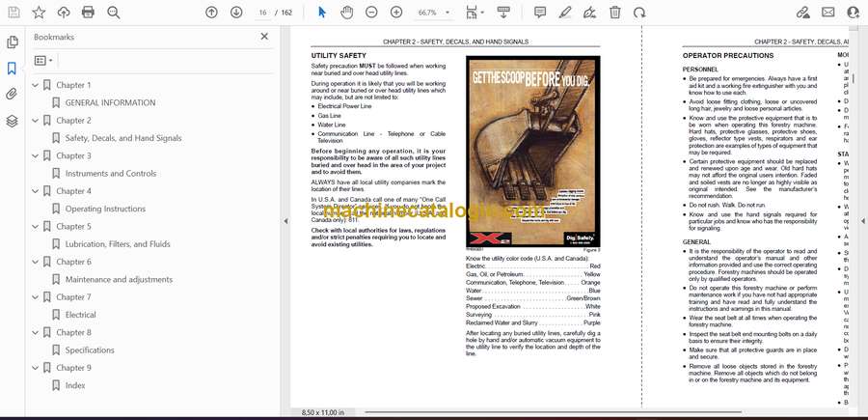Rotate the page view using the rotate icon

pyautogui.click(x=638, y=13)
